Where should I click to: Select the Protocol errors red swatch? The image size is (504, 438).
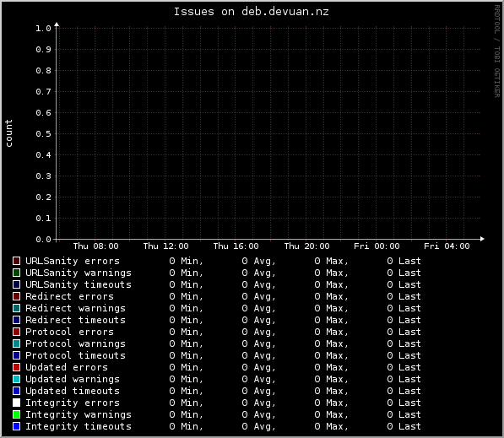(16, 332)
